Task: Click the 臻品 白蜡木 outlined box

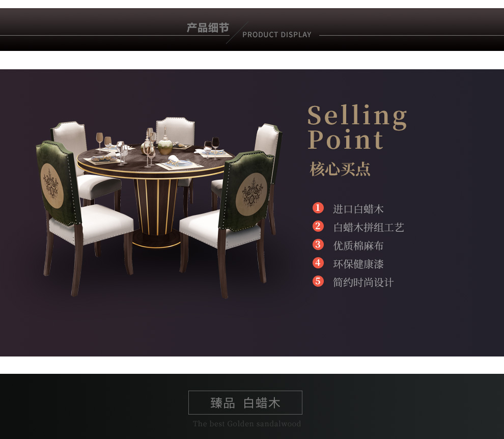Action: click(x=245, y=402)
